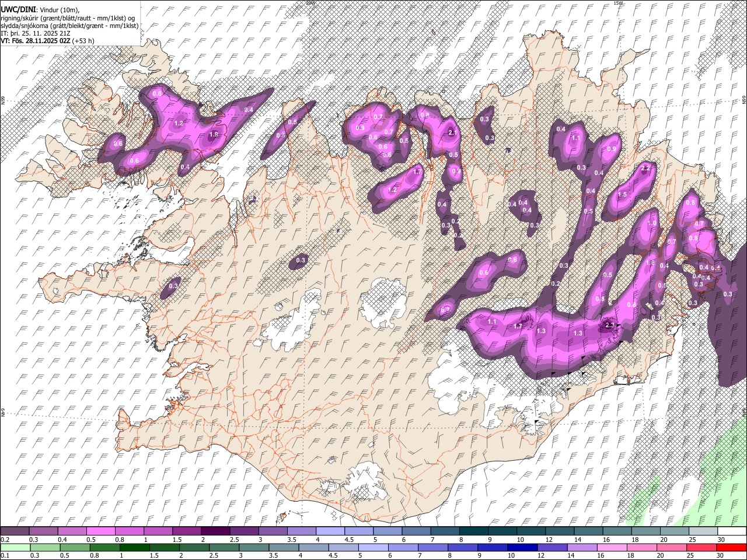Click the 'slydda/snjókoma' snow legend description line

69,26
